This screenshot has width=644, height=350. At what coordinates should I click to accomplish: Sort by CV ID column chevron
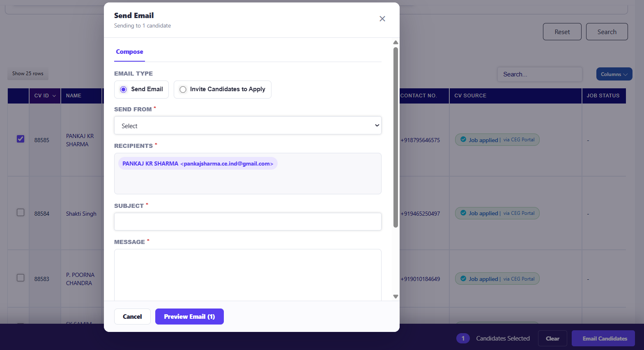pyautogui.click(x=54, y=96)
